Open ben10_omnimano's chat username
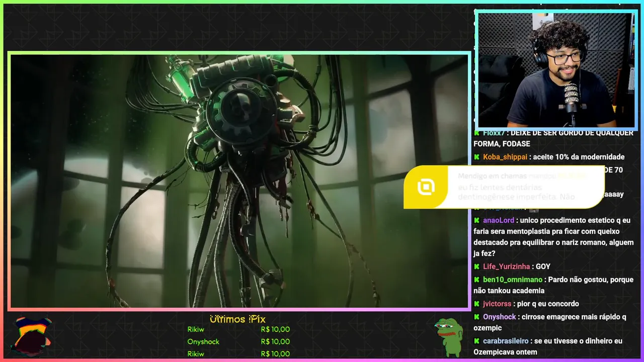Viewport: 644px width, 362px height. (513, 280)
